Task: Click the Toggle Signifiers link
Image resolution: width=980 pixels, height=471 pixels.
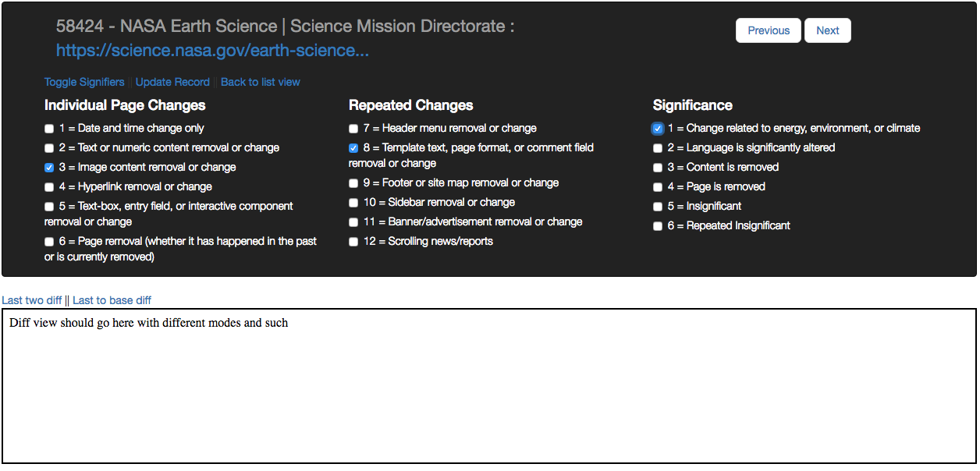Action: (84, 82)
